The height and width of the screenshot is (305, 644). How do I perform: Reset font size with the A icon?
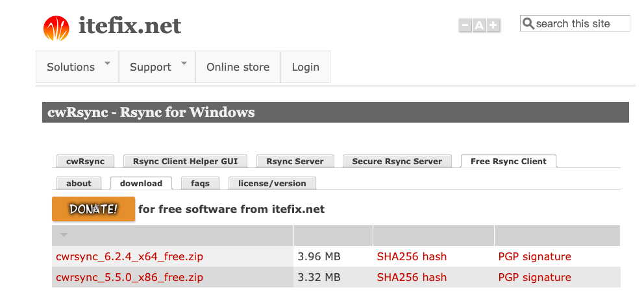tap(479, 25)
